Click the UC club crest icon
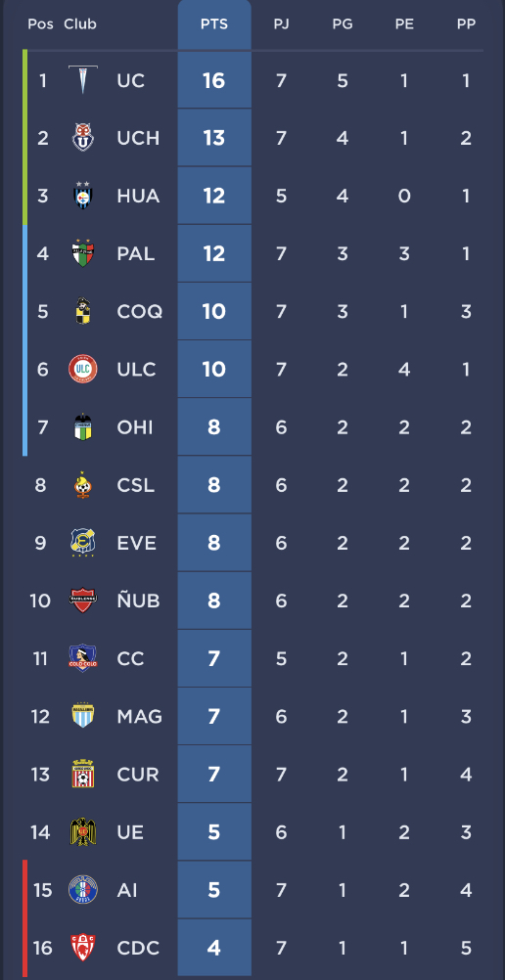 pos(83,80)
